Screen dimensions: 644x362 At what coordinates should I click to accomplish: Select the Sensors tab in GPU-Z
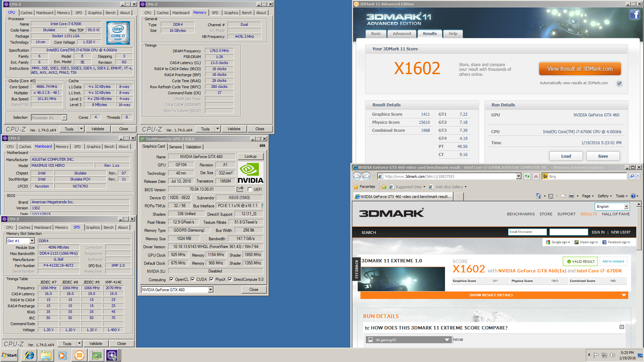pos(175,147)
